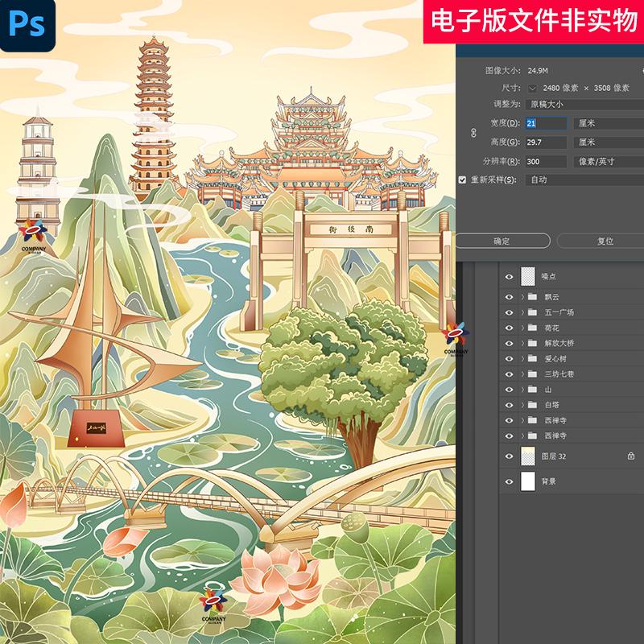Select the layer name 飘云

tap(552, 297)
